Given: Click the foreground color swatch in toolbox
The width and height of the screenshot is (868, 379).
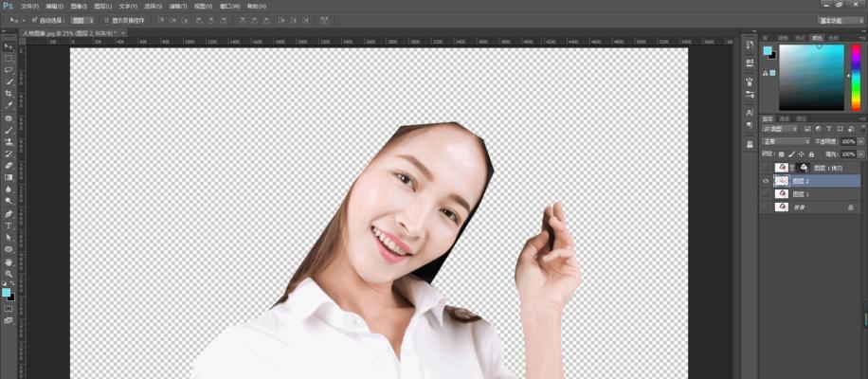Looking at the screenshot, I should 6,292.
